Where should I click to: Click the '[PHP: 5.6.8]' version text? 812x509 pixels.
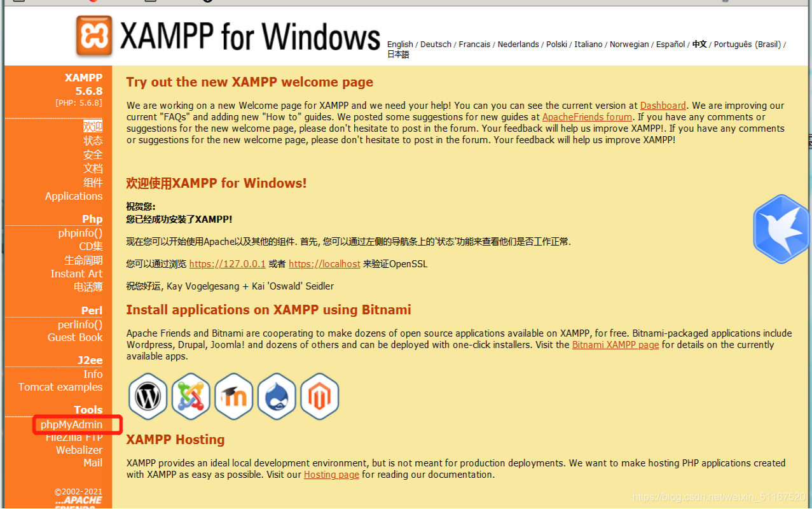click(79, 102)
